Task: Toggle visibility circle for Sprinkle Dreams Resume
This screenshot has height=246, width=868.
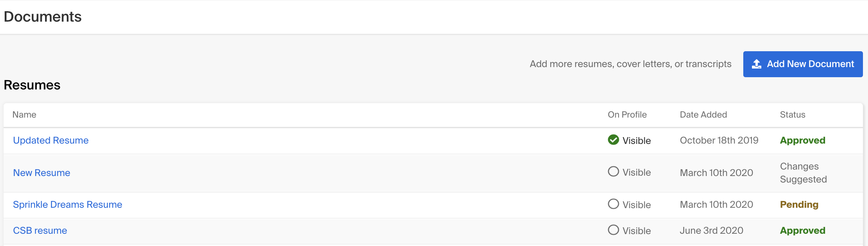Action: (613, 204)
